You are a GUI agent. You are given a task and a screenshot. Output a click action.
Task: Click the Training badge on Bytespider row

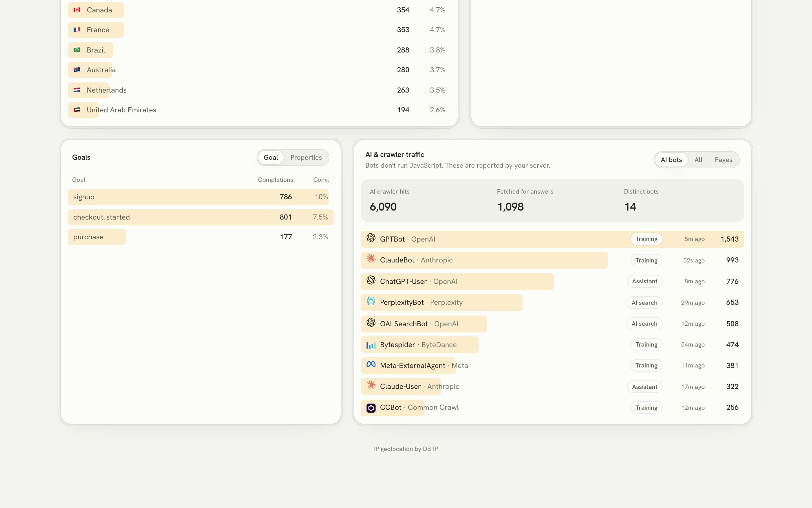click(646, 344)
